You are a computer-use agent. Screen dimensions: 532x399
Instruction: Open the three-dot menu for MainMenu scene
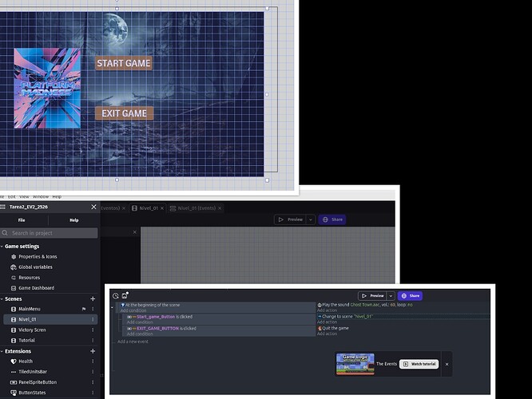93,309
